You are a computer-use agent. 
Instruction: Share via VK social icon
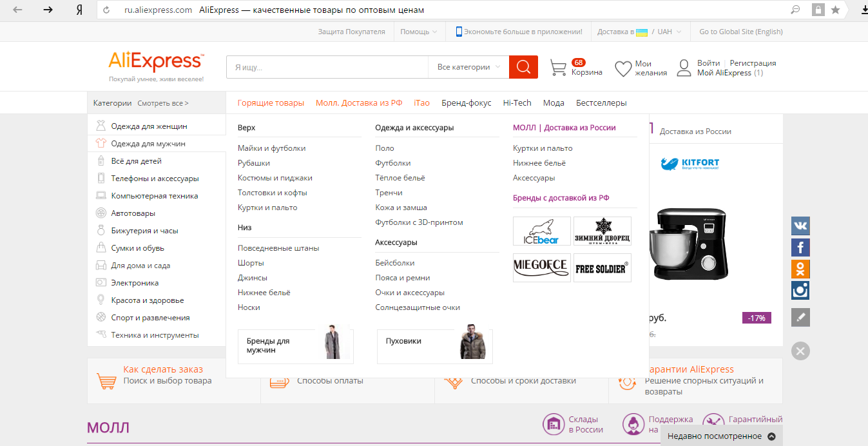[x=800, y=226]
